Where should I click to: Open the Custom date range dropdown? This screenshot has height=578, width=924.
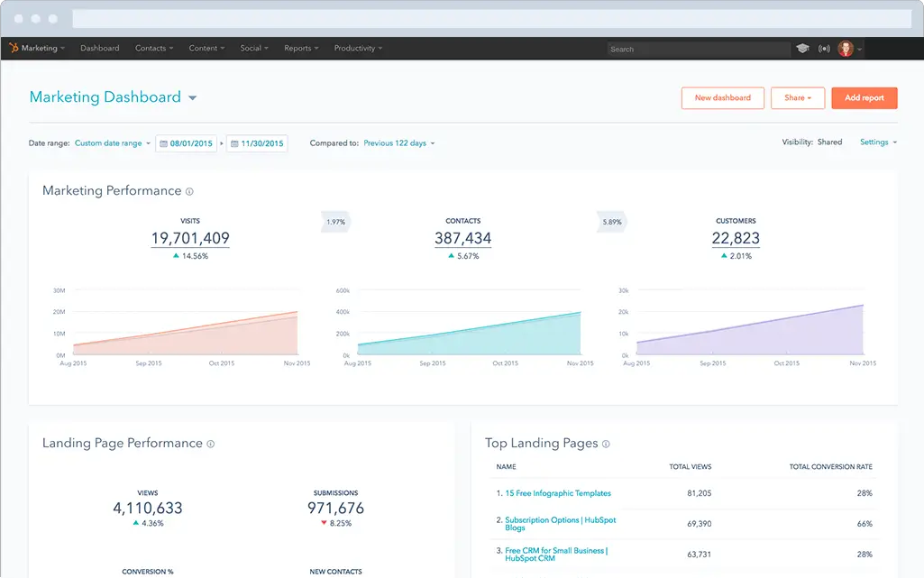point(113,143)
